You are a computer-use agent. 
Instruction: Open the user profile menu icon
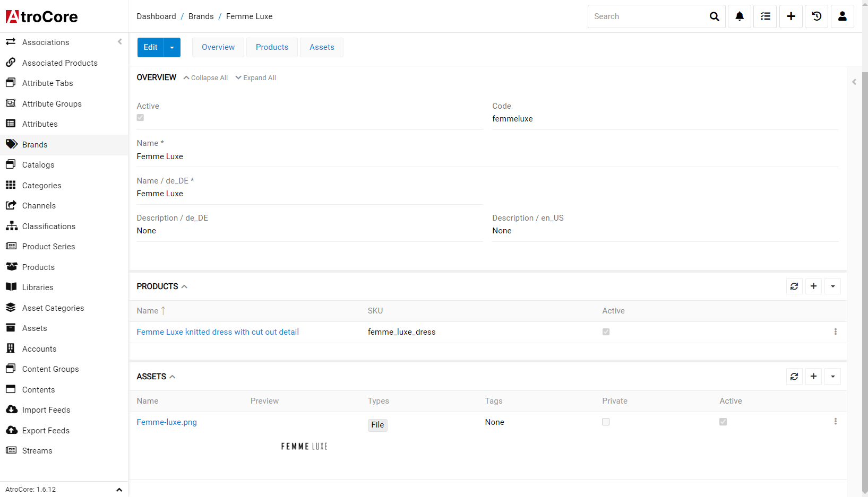pos(843,16)
